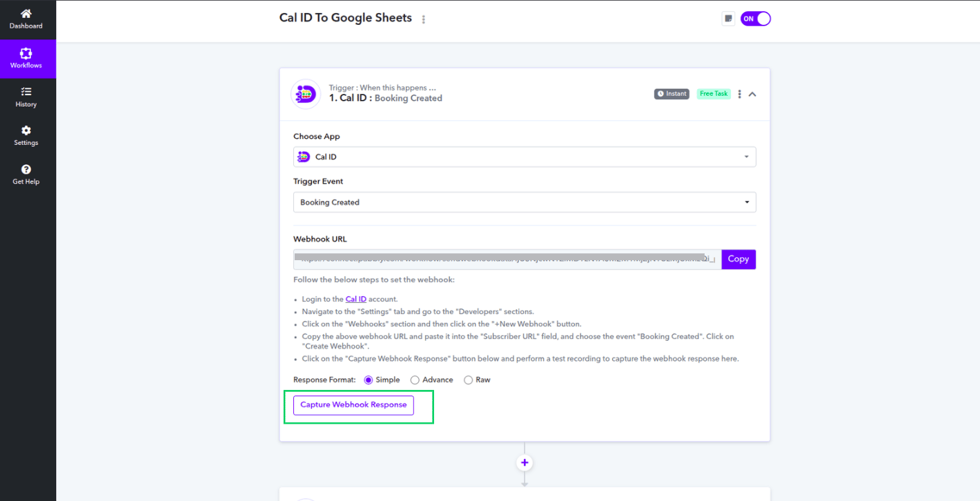Click the Booking Created step heading

pos(386,99)
